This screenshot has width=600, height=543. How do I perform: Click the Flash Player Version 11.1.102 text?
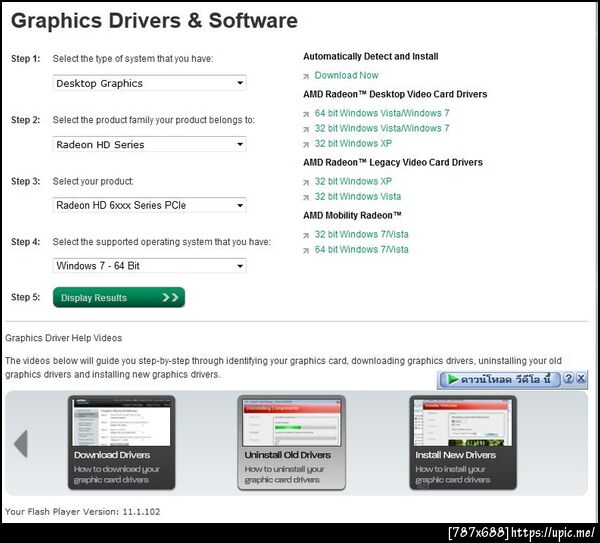pos(83,512)
